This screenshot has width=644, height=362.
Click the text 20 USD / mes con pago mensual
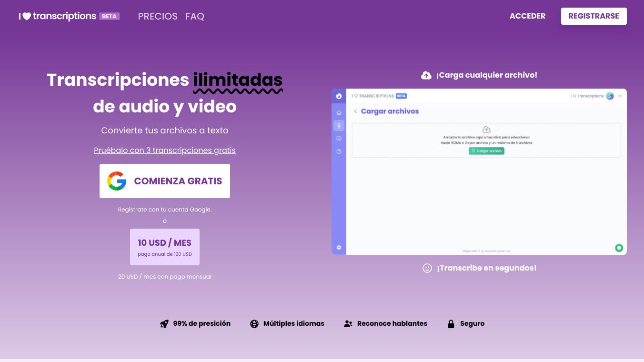tap(165, 277)
